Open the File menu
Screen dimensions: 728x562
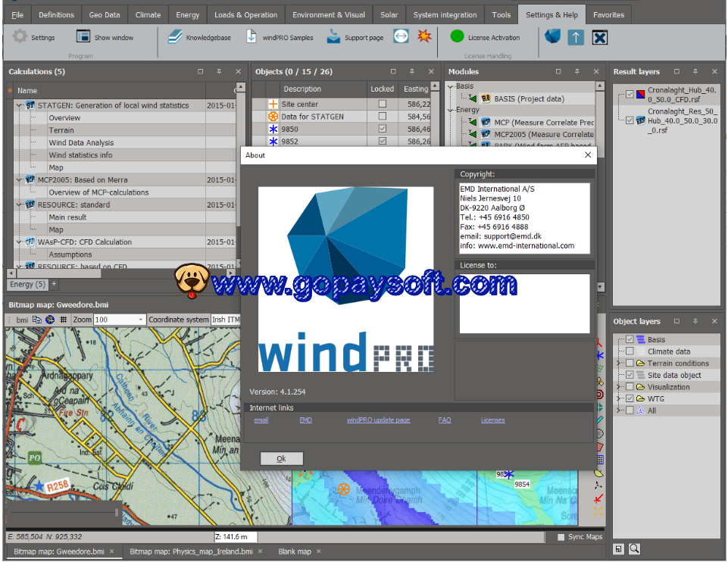click(x=17, y=15)
